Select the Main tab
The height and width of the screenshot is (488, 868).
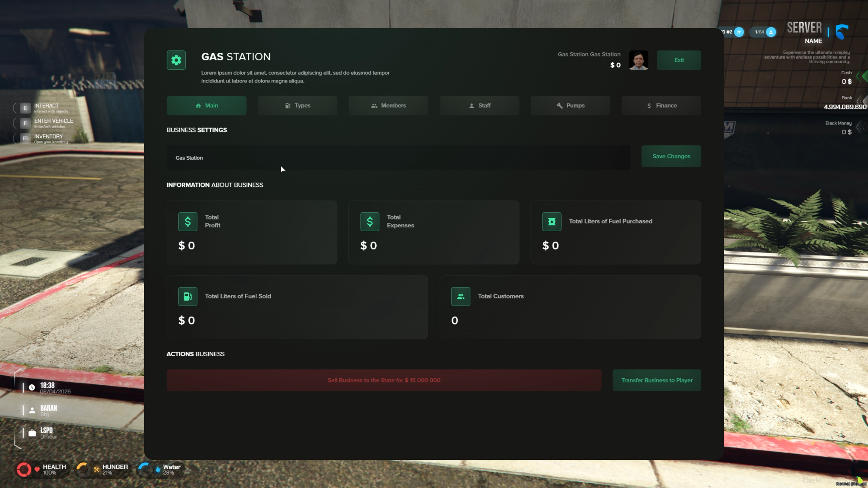coord(207,106)
